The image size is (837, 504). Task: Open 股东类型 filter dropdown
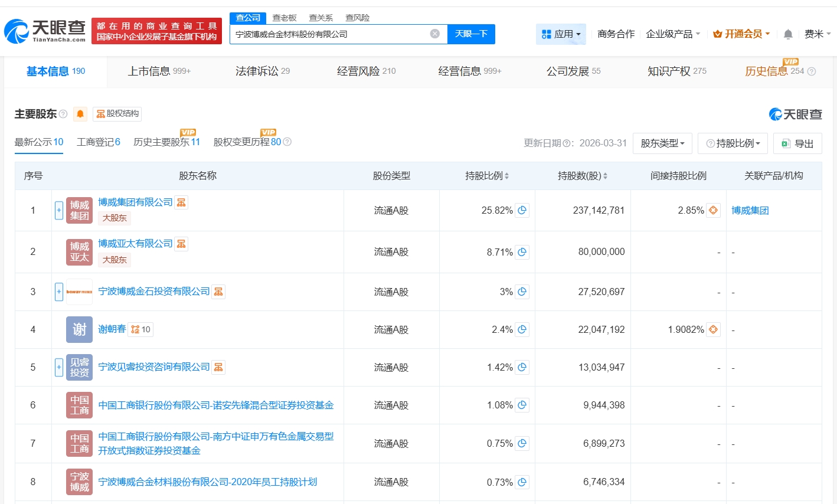point(662,143)
